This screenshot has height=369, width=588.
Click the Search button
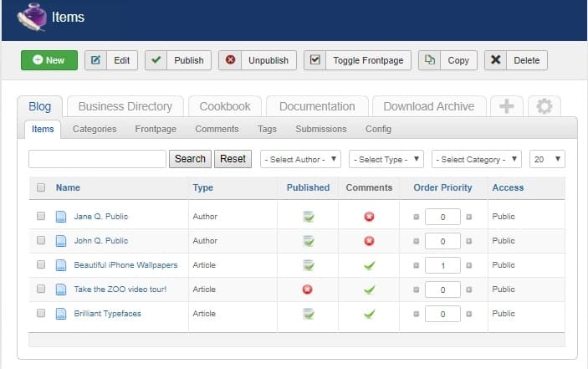[190, 159]
